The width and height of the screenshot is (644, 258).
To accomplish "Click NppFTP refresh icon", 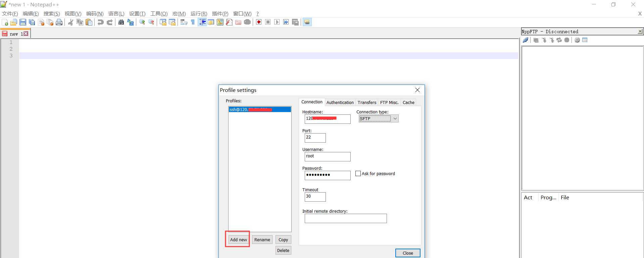I will tap(559, 40).
